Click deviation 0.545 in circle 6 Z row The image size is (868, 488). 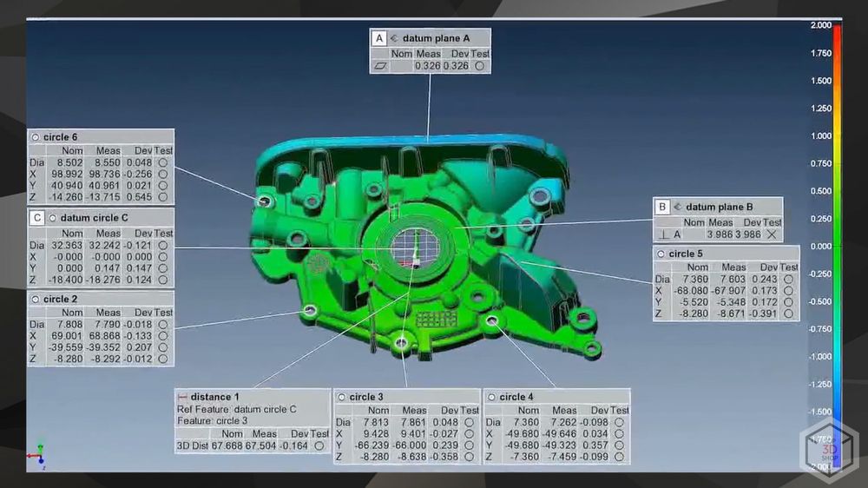[139, 196]
